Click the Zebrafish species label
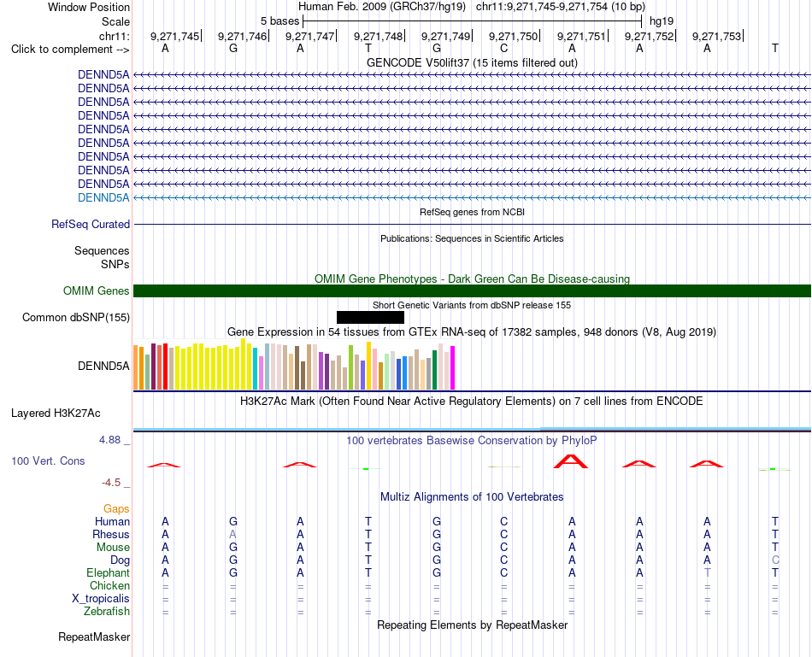This screenshot has height=657, width=812. pyautogui.click(x=107, y=612)
